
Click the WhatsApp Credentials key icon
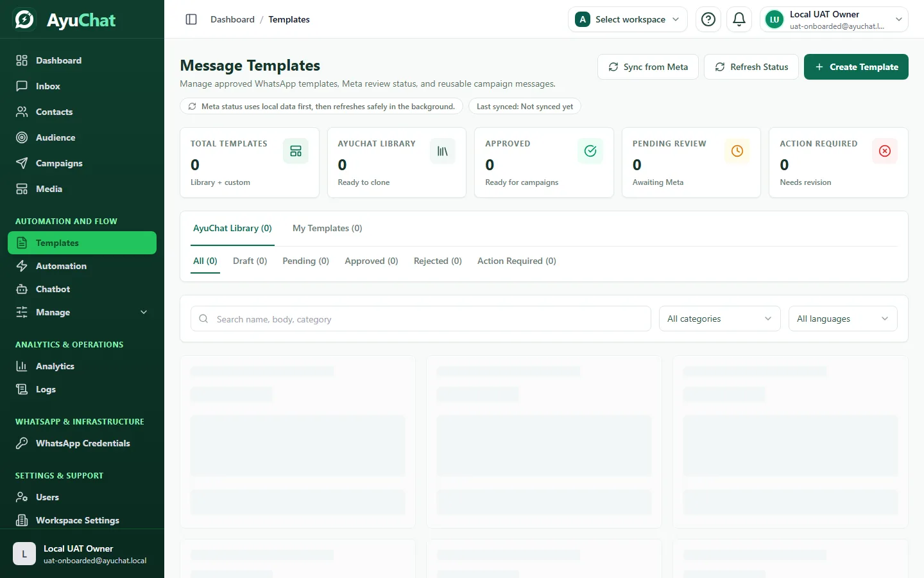click(22, 443)
